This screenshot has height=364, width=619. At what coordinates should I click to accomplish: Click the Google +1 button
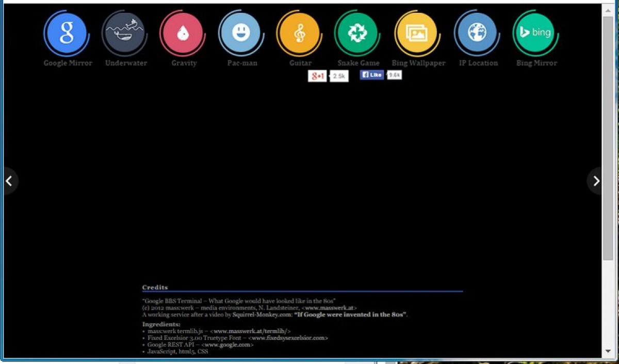[317, 76]
